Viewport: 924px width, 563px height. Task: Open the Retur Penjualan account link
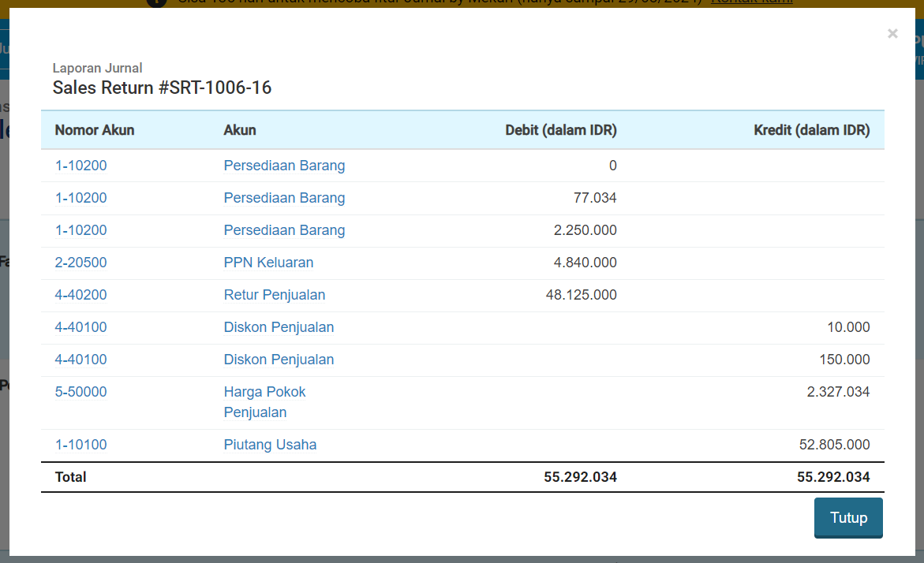pos(274,295)
